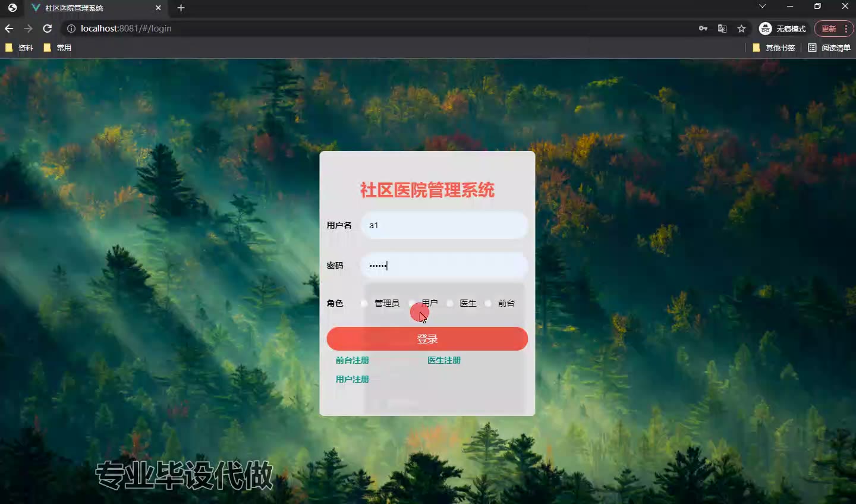Minimize the browser window

[790, 6]
